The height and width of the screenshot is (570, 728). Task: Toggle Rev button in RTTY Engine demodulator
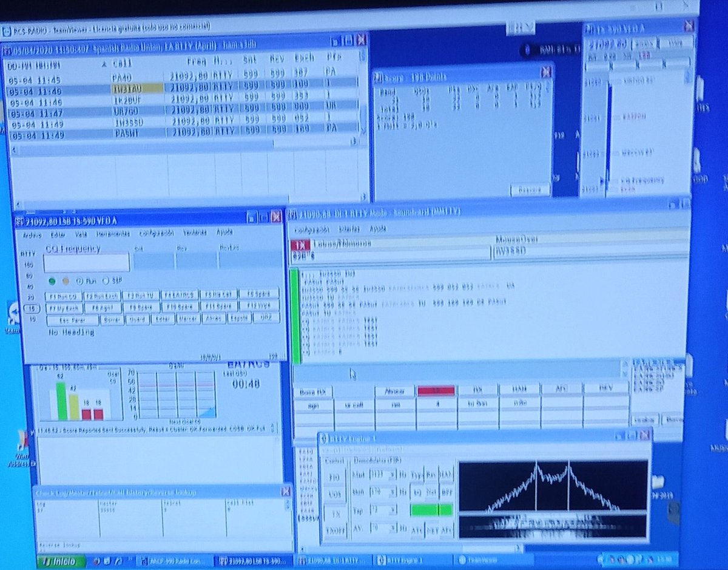pyautogui.click(x=431, y=474)
